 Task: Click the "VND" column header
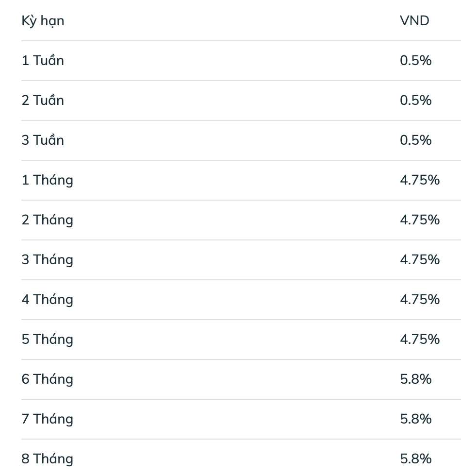[x=414, y=21]
